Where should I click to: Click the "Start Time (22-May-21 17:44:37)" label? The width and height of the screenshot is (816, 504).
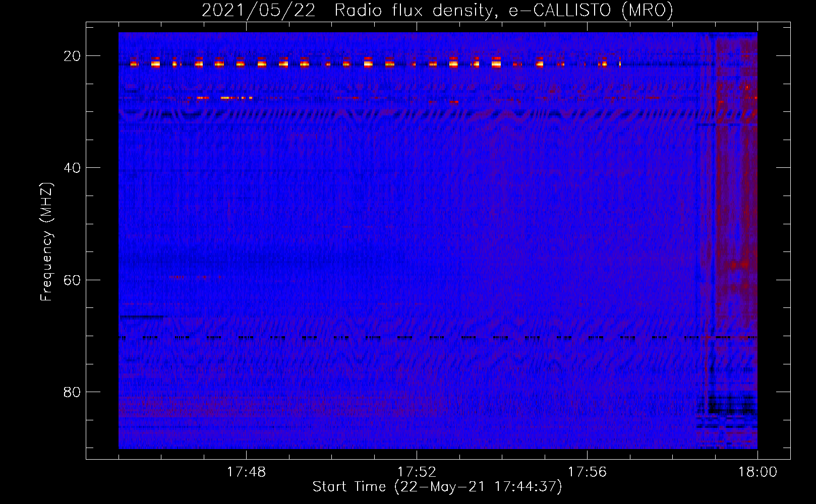pos(437,487)
